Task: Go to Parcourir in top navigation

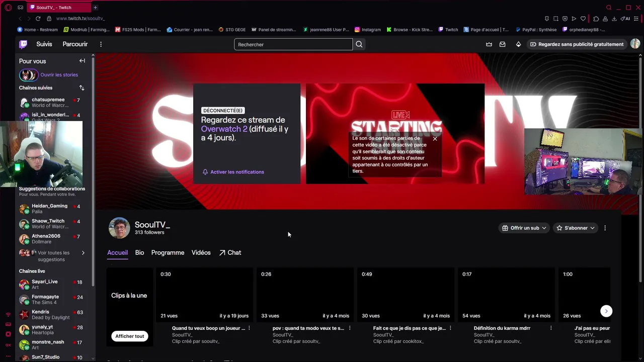Action: pos(75,44)
